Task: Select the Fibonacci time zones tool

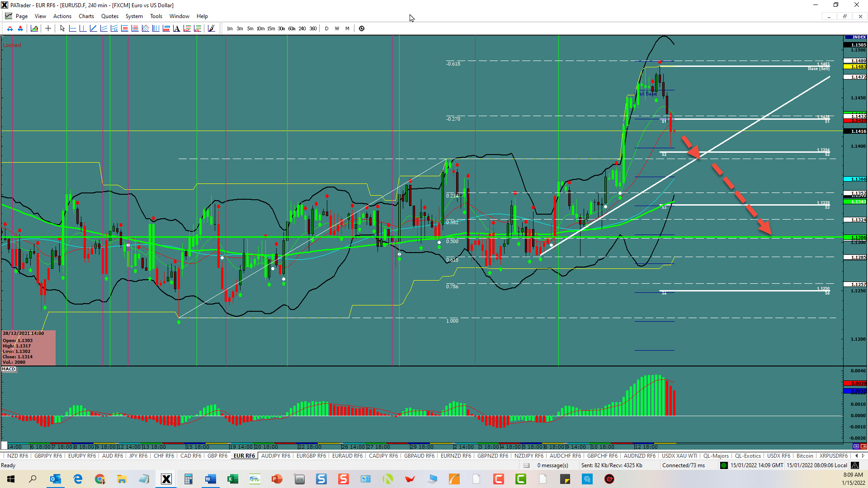Action: [156, 28]
